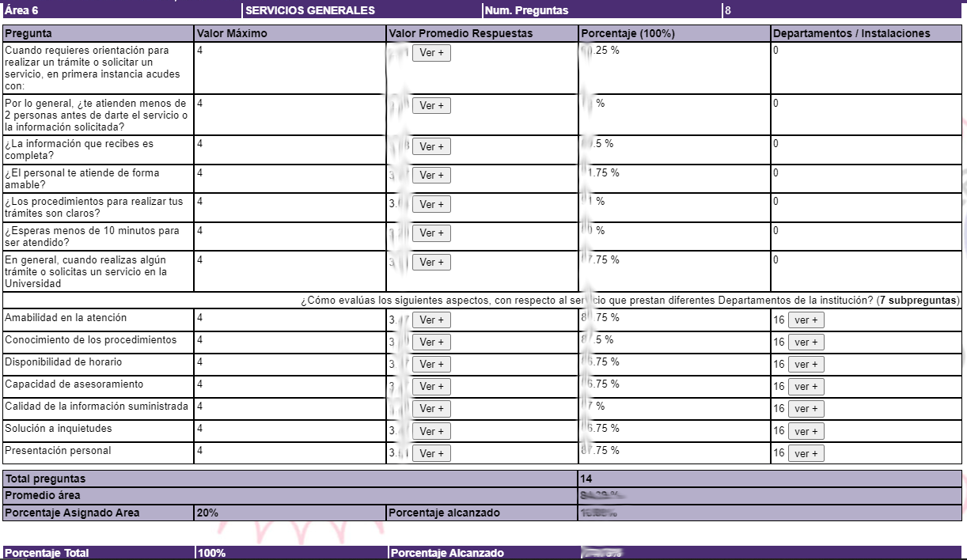
Task: Open departments ver + for 'Capacidad de asesoramiento'
Action: [806, 387]
